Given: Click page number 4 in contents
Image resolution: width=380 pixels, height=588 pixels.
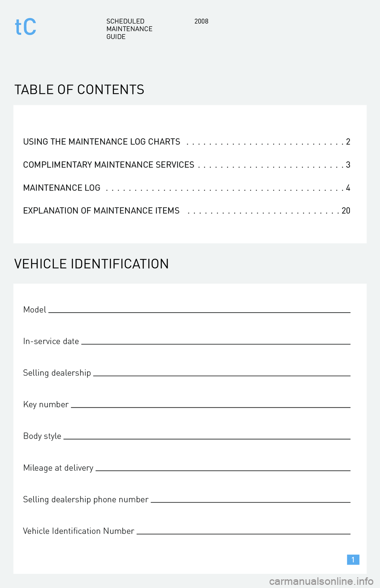Looking at the screenshot, I should (348, 188).
